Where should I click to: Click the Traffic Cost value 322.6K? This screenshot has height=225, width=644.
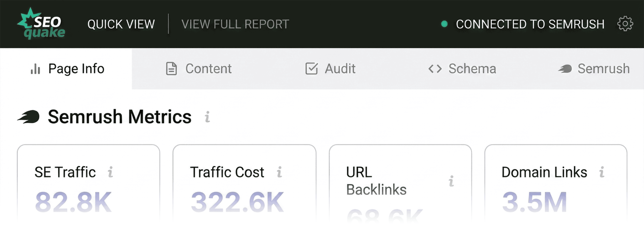[x=237, y=202]
